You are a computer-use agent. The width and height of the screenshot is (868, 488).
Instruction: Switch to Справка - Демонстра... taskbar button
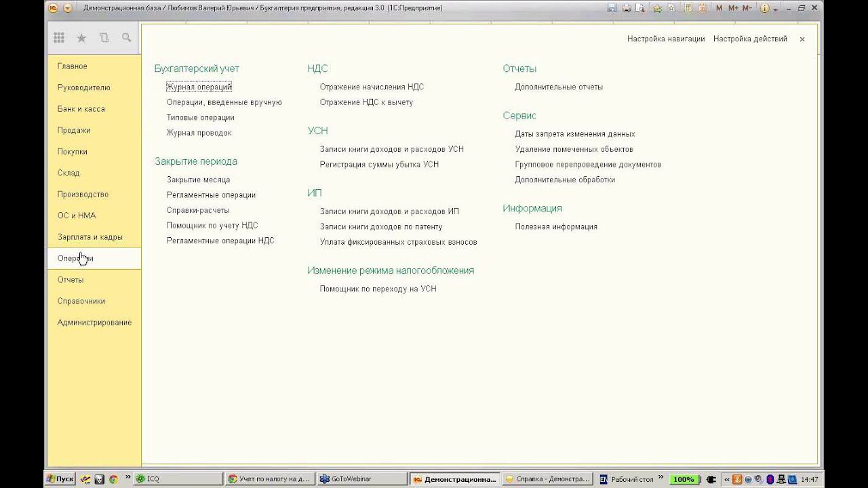point(548,479)
